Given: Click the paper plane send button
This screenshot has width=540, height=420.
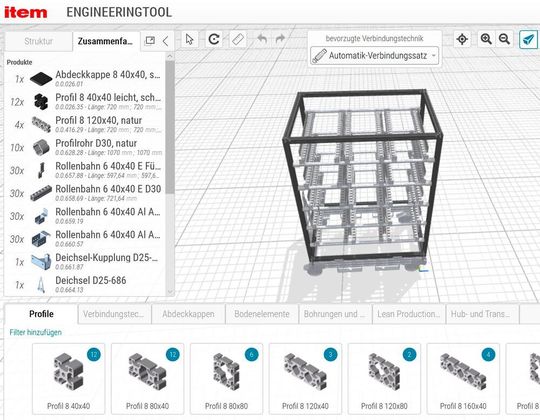Looking at the screenshot, I should pos(528,39).
